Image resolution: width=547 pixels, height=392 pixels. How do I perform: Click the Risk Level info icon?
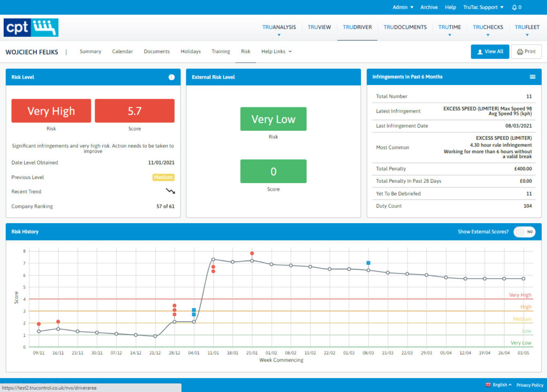[x=171, y=77]
